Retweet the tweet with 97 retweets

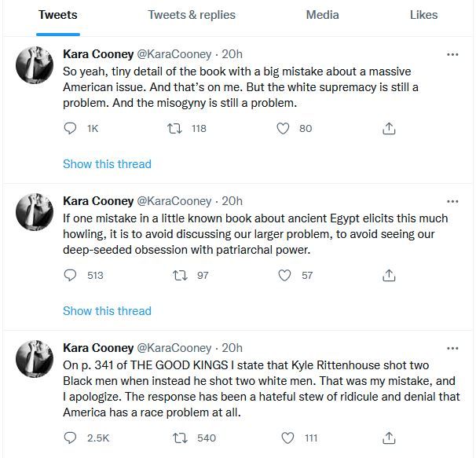[x=179, y=275]
